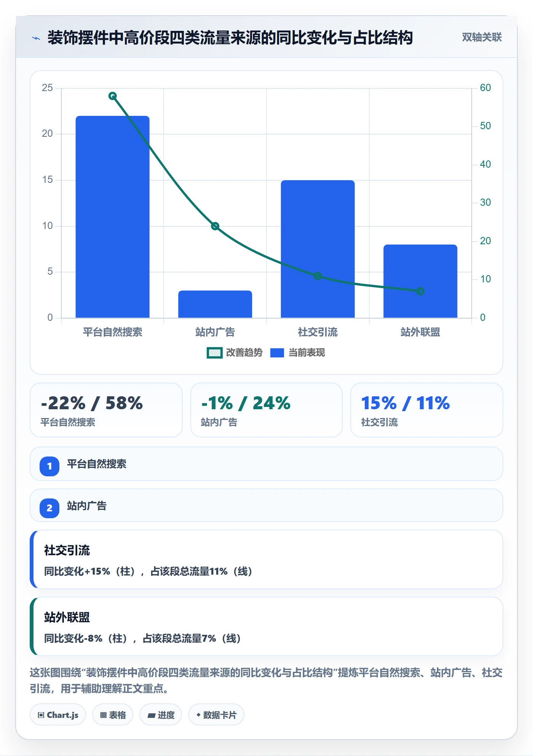Image resolution: width=533 pixels, height=756 pixels.
Task: Click the number 1 badge
Action: click(x=49, y=466)
